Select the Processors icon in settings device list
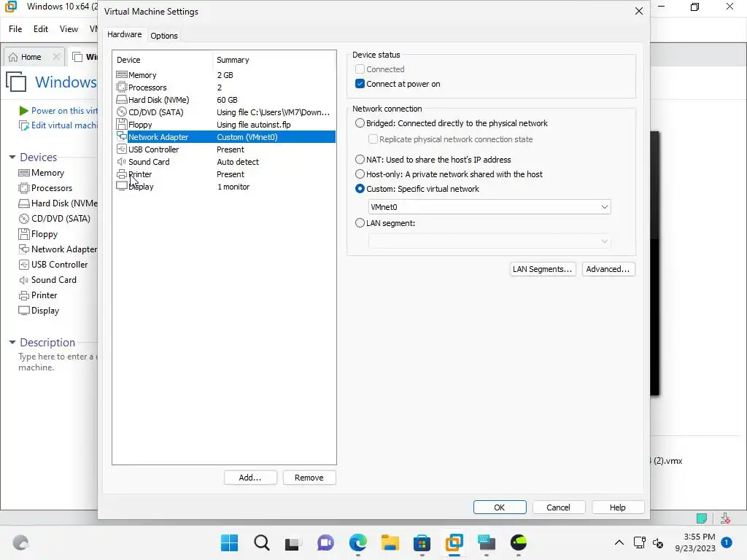The height and width of the screenshot is (560, 747). pyautogui.click(x=122, y=87)
